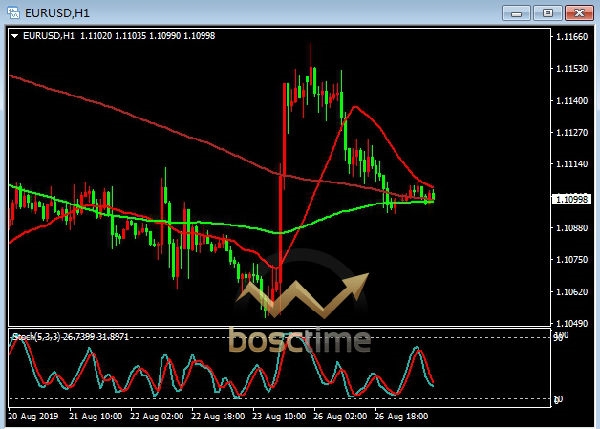Click the 1.11660 price scale level
600x429 pixels.
coord(571,37)
